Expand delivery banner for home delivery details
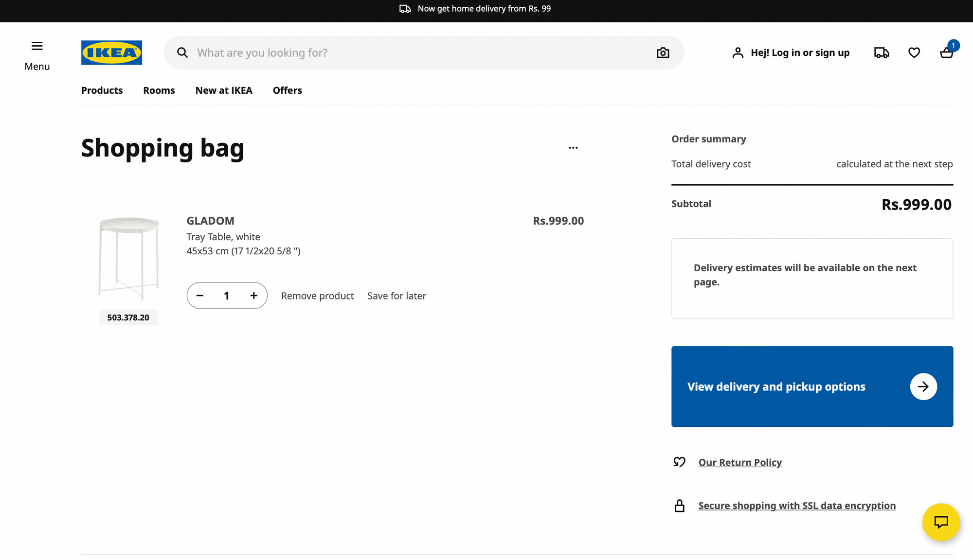This screenshot has width=973, height=560. coord(484,8)
